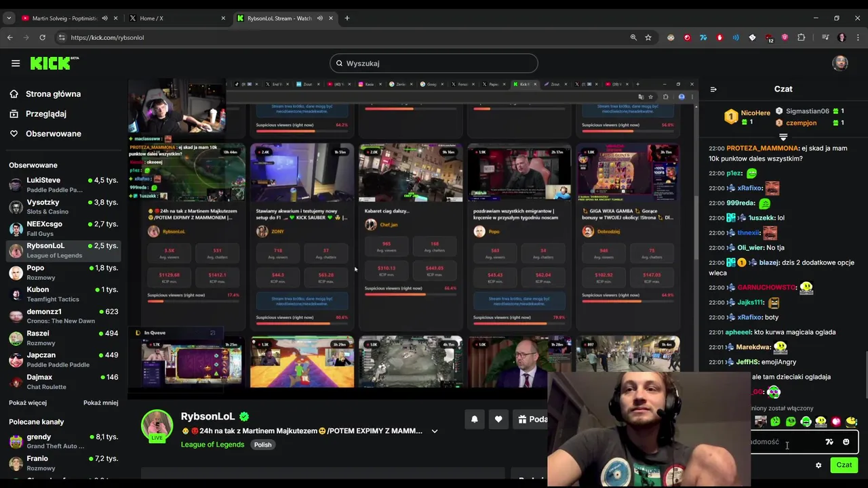Click the white diamond extension icon
The height and width of the screenshot is (488, 868).
pos(752,37)
